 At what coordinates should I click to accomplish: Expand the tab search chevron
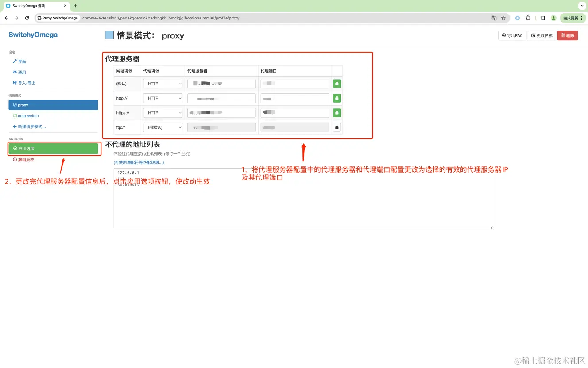(582, 6)
